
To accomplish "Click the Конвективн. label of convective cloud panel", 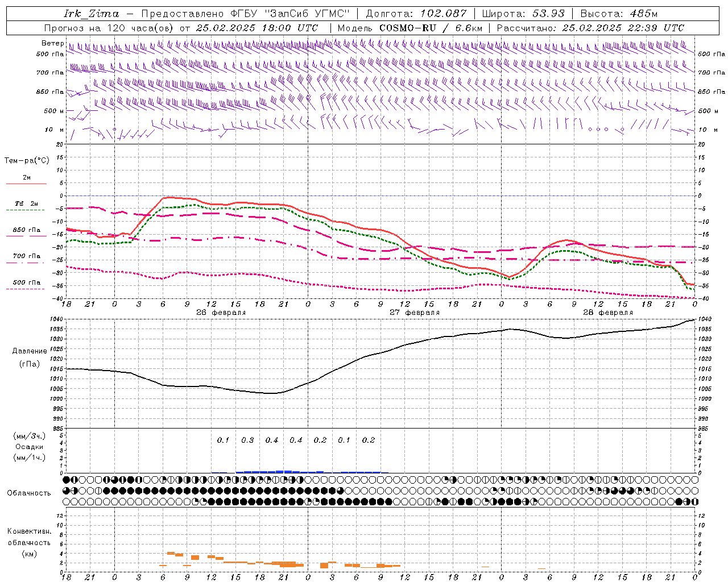I will click(30, 531).
